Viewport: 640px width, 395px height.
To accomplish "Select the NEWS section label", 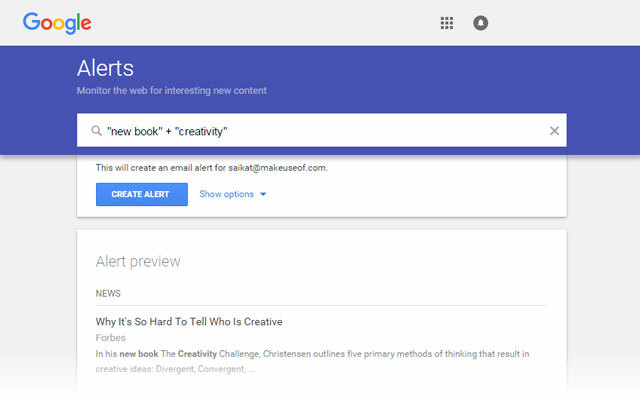I will point(108,293).
